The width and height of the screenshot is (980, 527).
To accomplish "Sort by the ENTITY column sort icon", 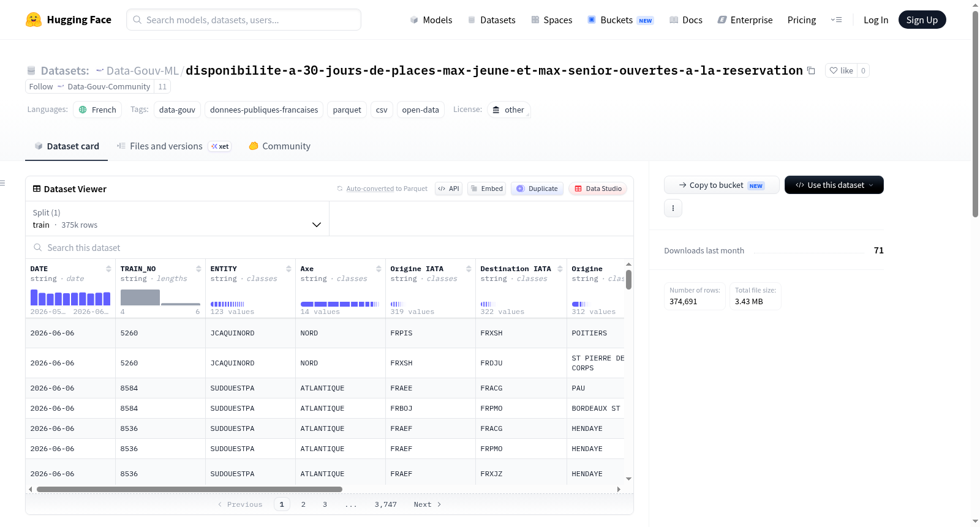I will tap(288, 269).
